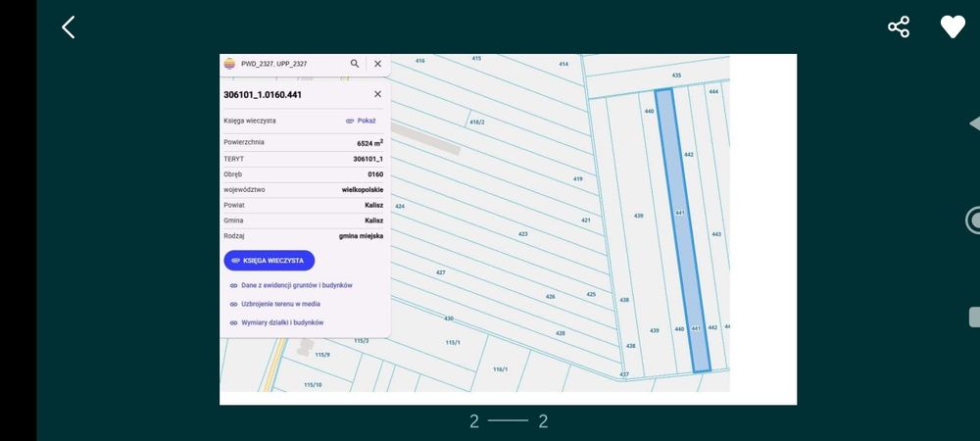Go back with the left arrow

pos(69,27)
